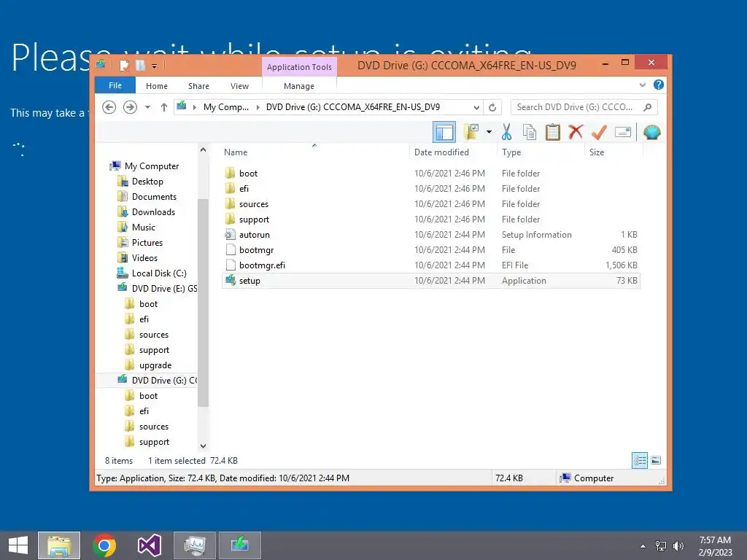The image size is (747, 560).
Task: Click the Paste clipboard icon
Action: (x=553, y=132)
